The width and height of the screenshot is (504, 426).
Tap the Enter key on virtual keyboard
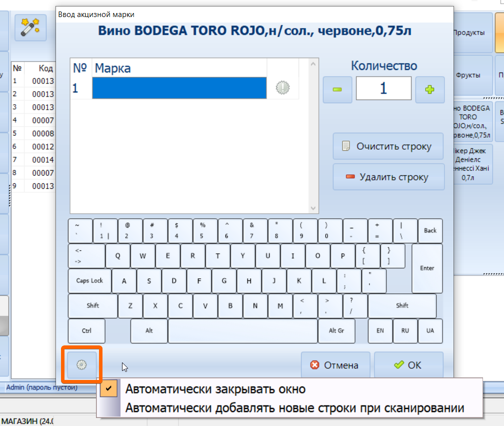click(427, 268)
